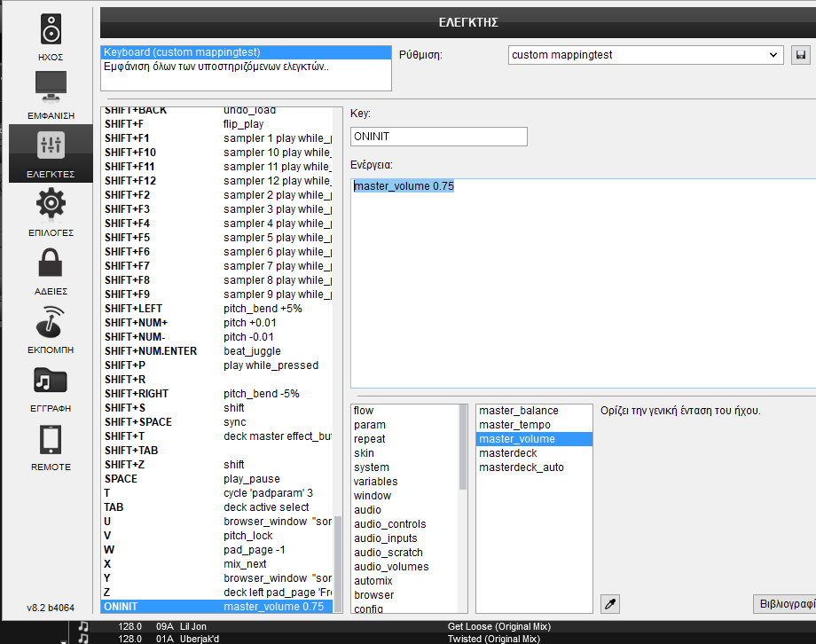Open the ΕΓΓΡΑΦΗ record music folder icon
The height and width of the screenshot is (644, 816).
51,380
